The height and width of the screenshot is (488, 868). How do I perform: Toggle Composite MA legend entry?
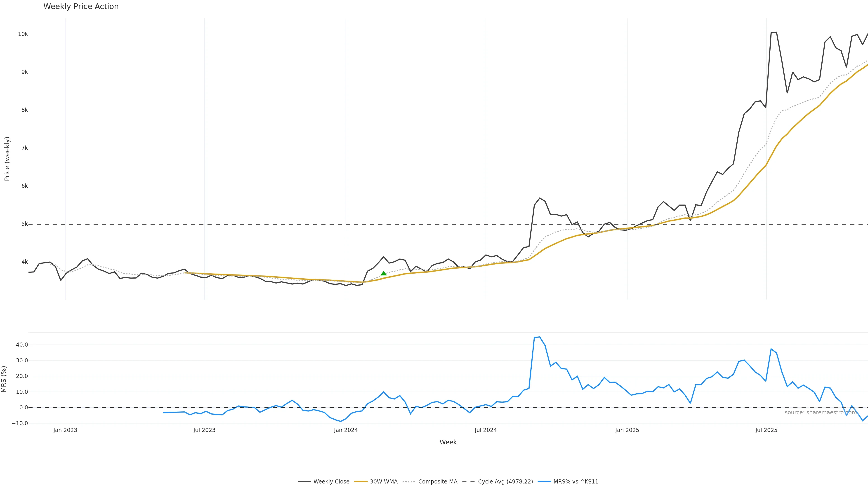point(437,482)
